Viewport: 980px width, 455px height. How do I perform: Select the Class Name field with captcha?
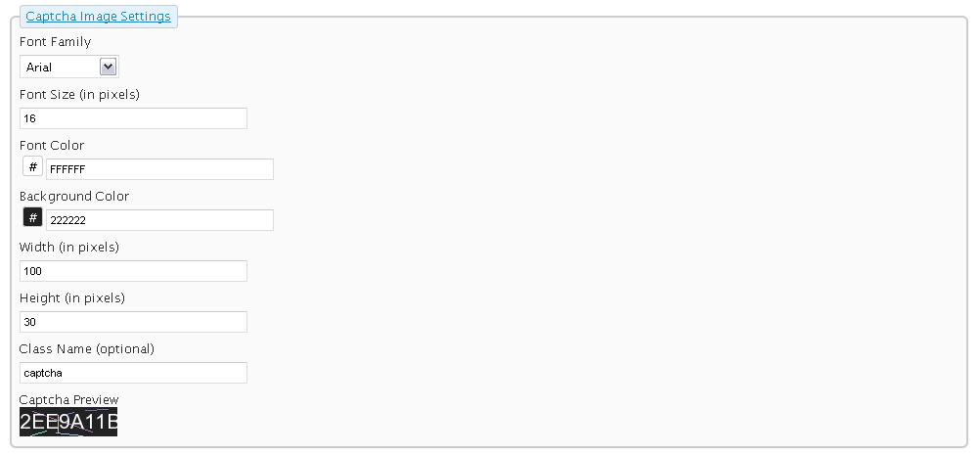click(133, 373)
